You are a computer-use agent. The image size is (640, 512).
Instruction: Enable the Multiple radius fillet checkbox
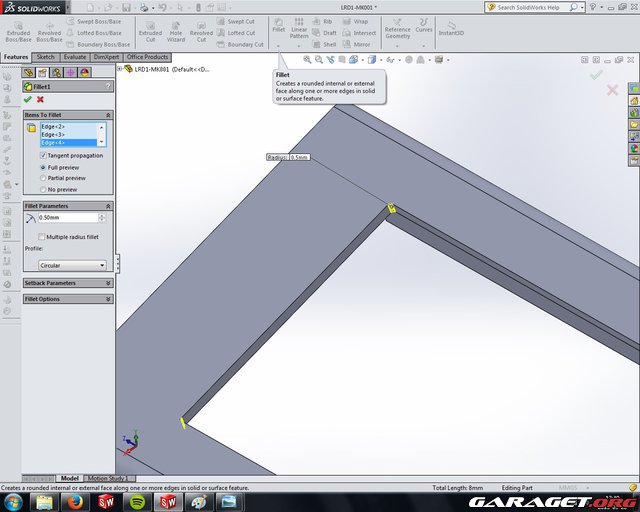click(42, 236)
